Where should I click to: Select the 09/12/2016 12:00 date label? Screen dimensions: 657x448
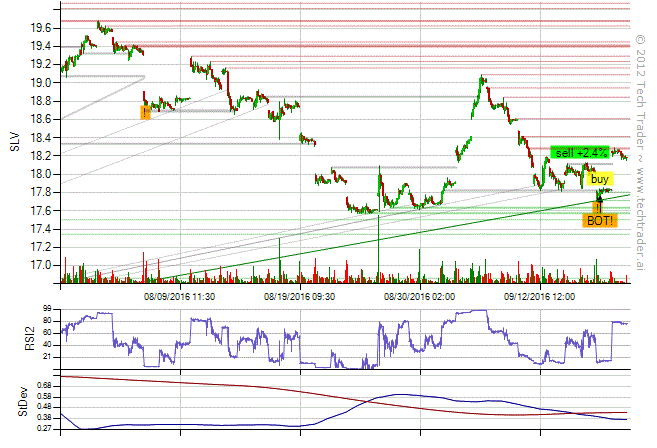(540, 296)
